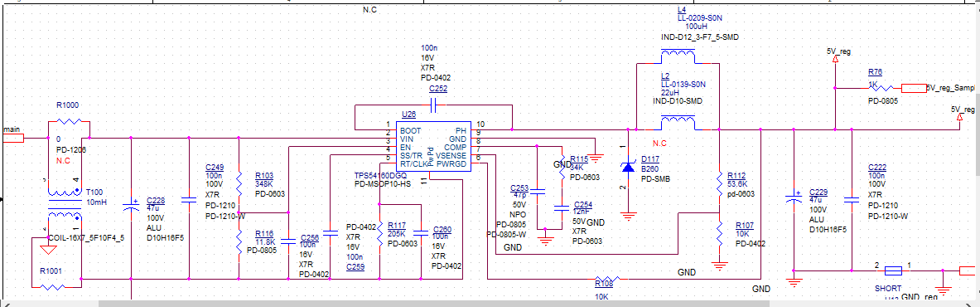Click the 22uH inductor value

point(669,92)
